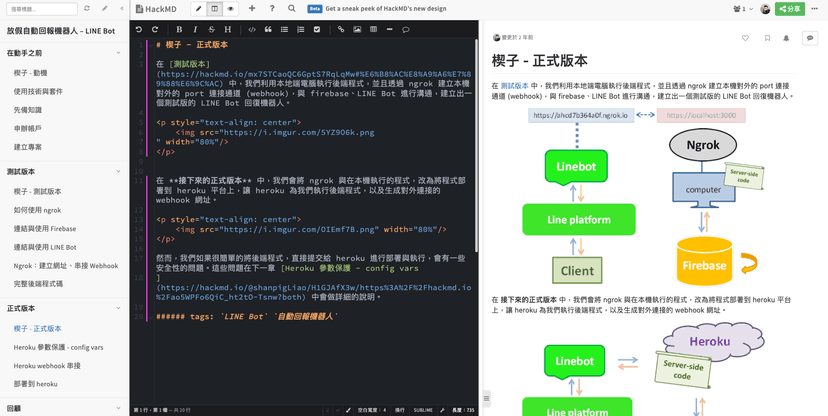828x416 pixels.
Task: Click the sidebar title search input
Action: point(42,8)
